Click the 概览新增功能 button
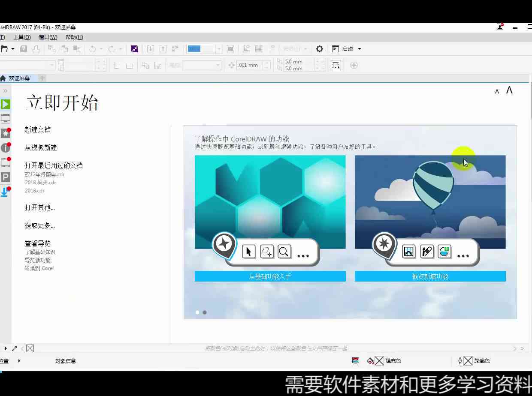The height and width of the screenshot is (396, 532). (430, 276)
